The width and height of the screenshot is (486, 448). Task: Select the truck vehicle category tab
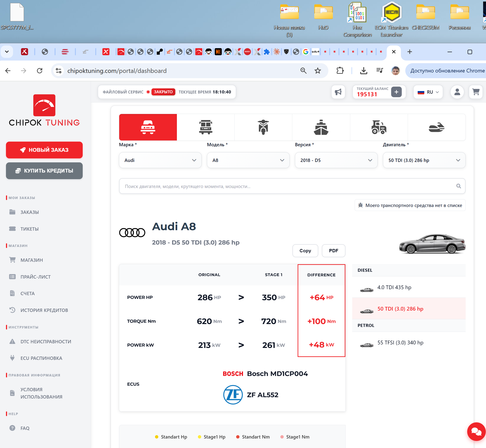[x=205, y=127]
